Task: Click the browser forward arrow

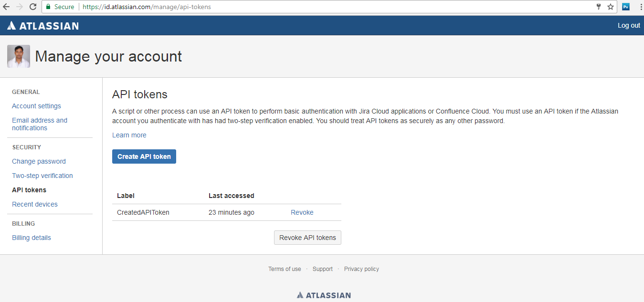Action: (20, 7)
